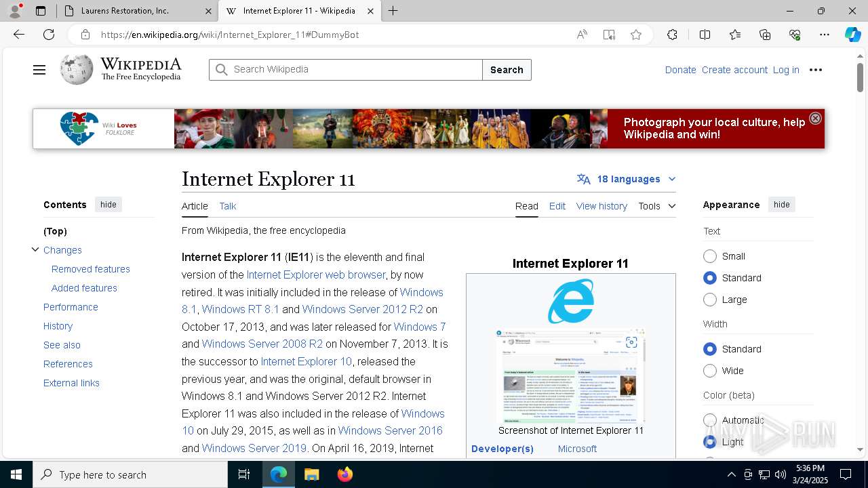The height and width of the screenshot is (488, 868).
Task: Start Read aloud from address bar
Action: click(x=582, y=35)
